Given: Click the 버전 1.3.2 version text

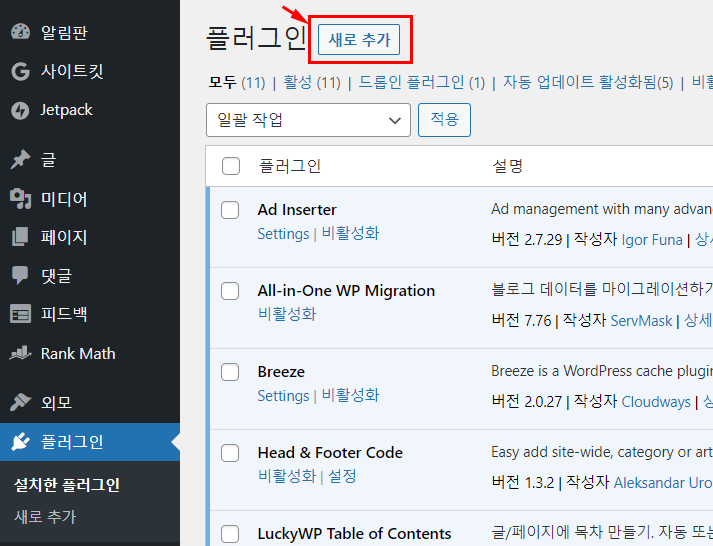Looking at the screenshot, I should (523, 482).
